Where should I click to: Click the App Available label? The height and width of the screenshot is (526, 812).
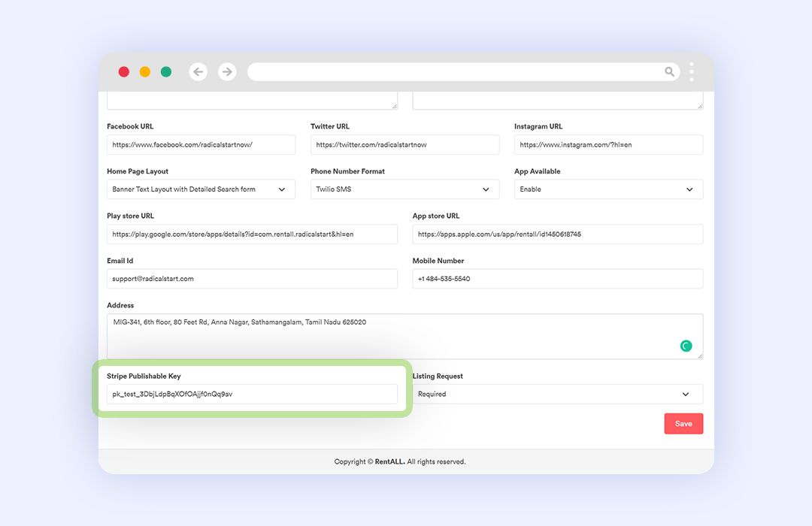click(537, 171)
